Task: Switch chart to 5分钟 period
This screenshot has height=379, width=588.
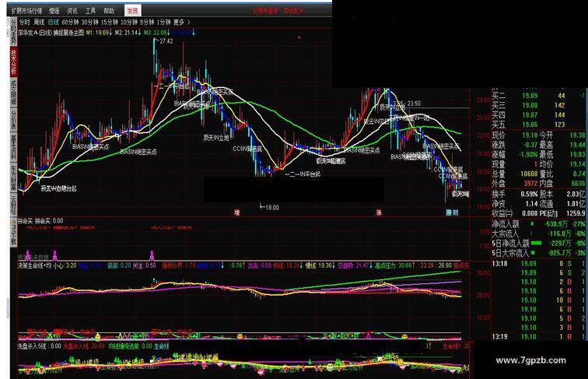Action: 147,22
